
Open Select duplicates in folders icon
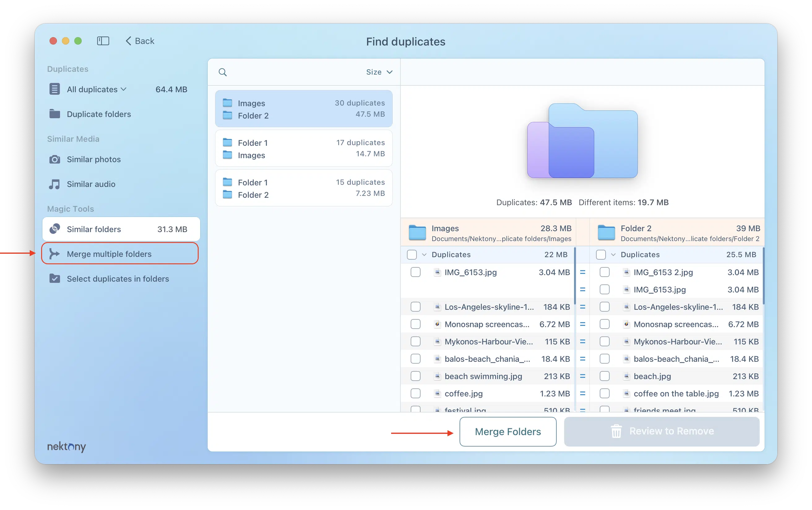tap(55, 279)
